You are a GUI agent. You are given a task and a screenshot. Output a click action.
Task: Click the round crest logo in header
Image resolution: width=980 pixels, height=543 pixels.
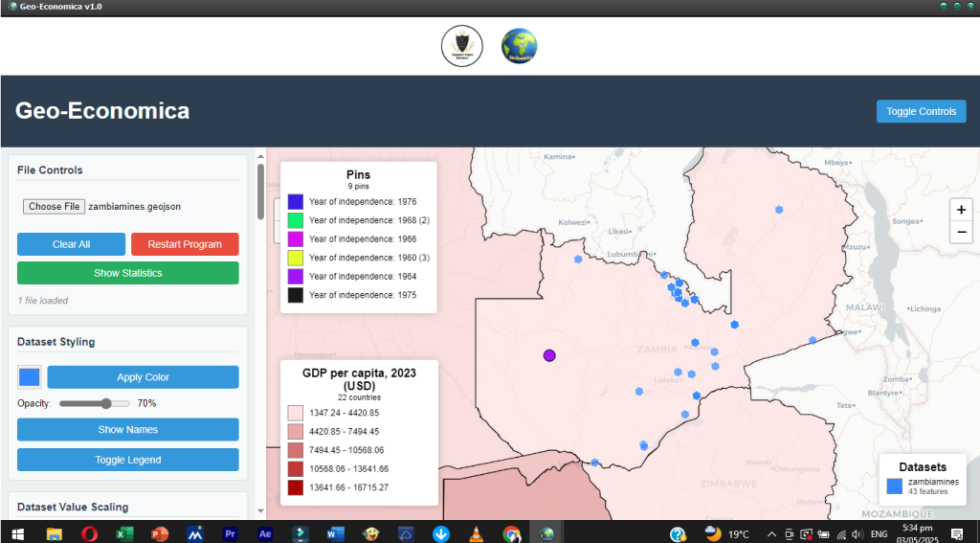click(x=462, y=46)
